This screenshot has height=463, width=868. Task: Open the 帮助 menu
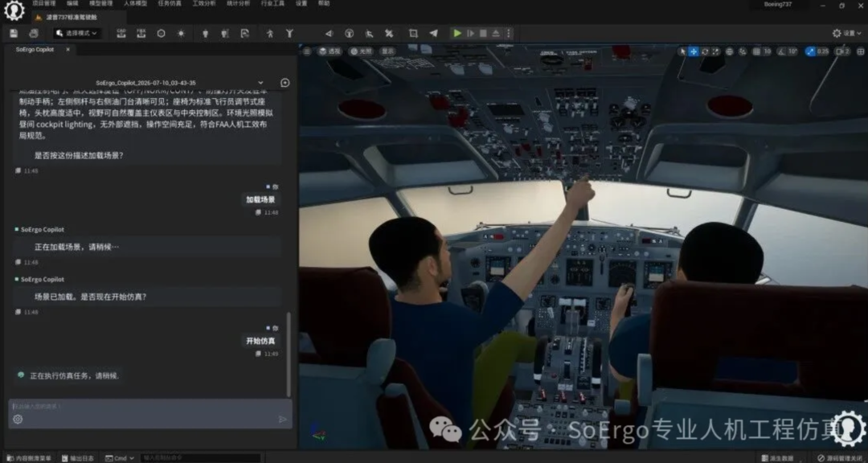point(324,3)
